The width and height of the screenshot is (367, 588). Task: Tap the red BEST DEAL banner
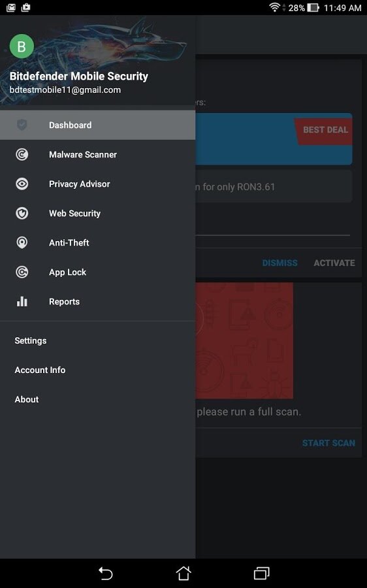pyautogui.click(x=323, y=131)
